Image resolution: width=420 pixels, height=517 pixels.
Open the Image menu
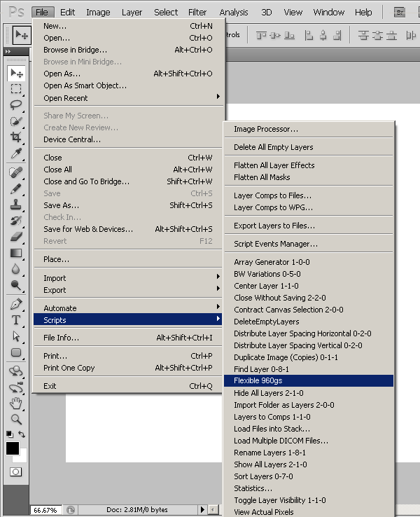[x=98, y=13]
